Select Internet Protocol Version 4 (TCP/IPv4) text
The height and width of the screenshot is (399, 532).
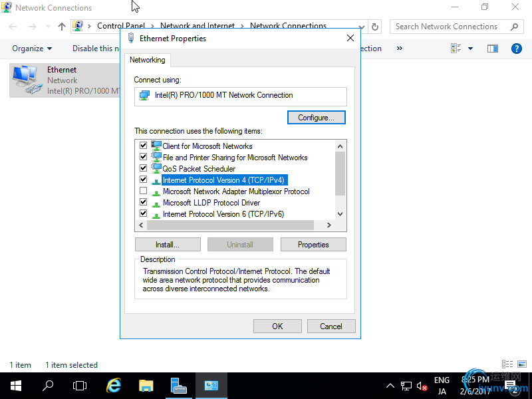(223, 180)
